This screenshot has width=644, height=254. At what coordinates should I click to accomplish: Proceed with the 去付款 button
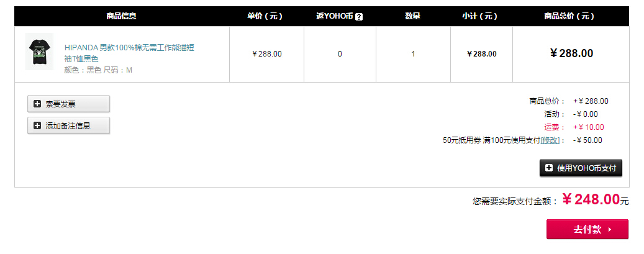587,229
